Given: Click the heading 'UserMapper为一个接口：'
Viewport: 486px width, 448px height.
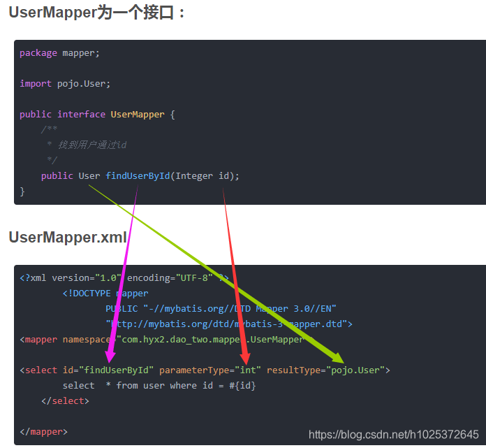Looking at the screenshot, I should [96, 13].
